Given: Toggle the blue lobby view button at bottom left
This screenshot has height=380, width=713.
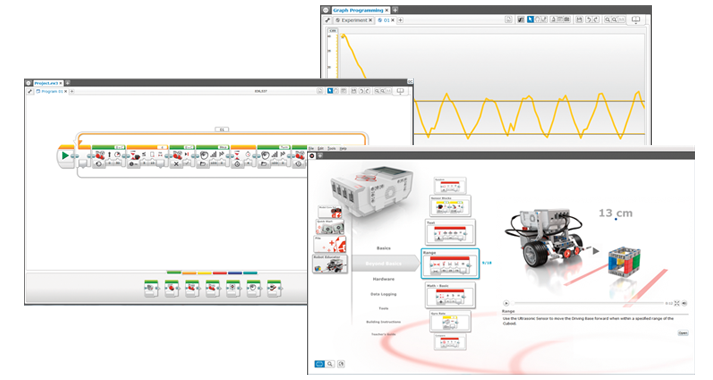Looking at the screenshot, I should coord(320,364).
